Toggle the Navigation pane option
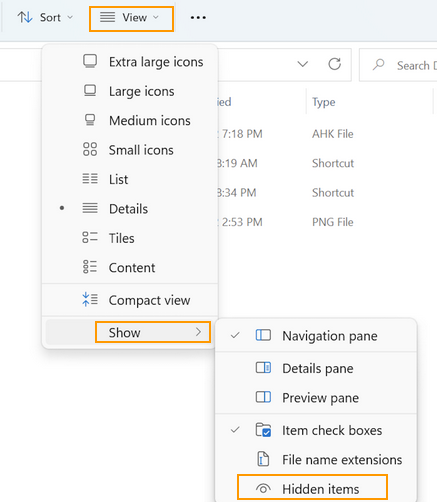 coord(316,336)
